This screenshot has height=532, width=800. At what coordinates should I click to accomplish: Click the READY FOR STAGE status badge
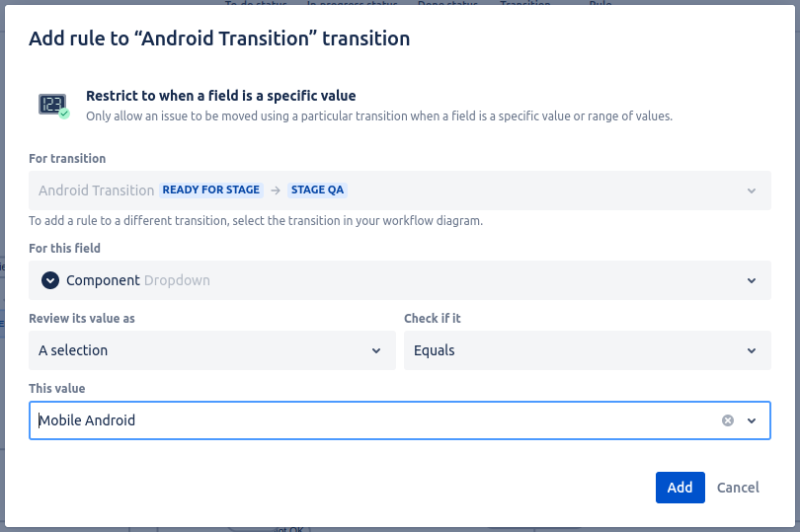point(211,190)
